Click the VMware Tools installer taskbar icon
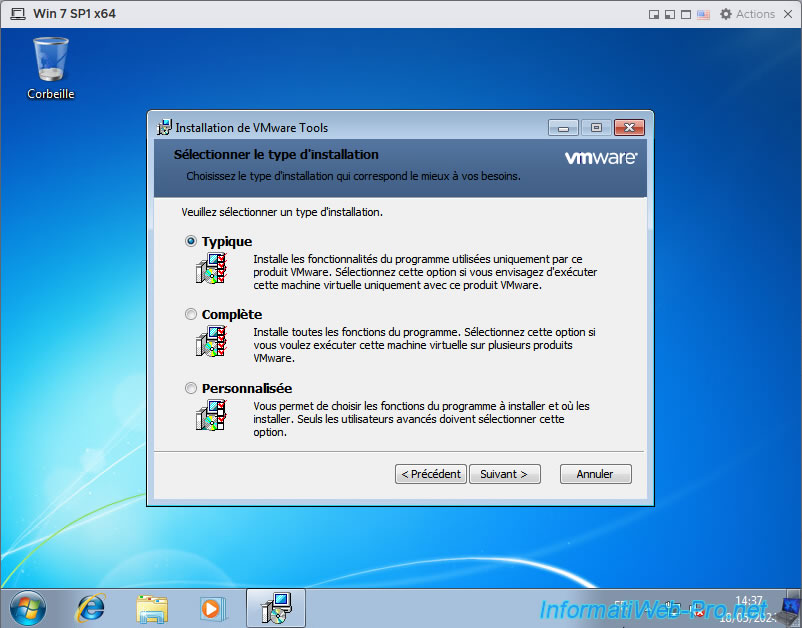Image resolution: width=802 pixels, height=628 pixels. tap(275, 607)
